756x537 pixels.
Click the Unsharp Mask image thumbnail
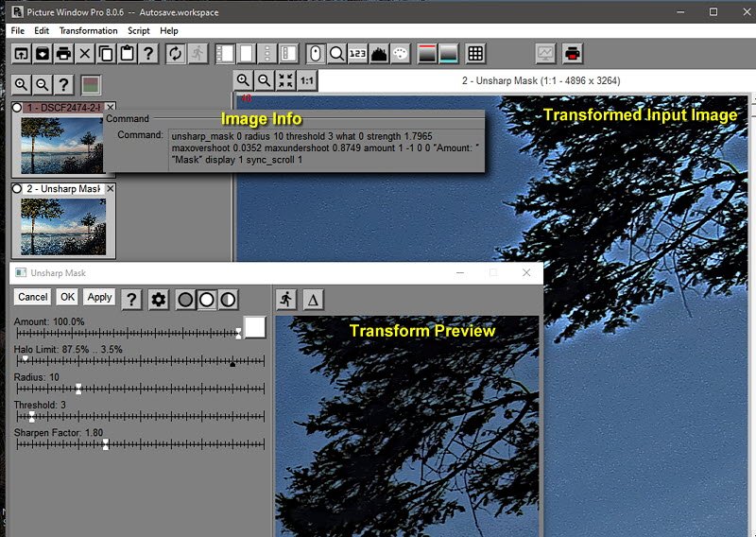point(62,226)
